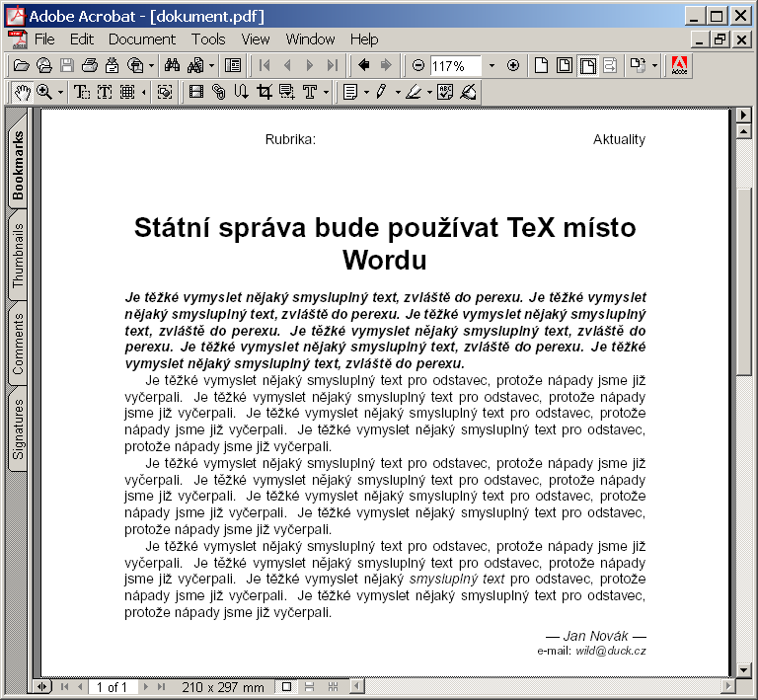Open the Document menu
The height and width of the screenshot is (700, 758).
click(x=142, y=39)
